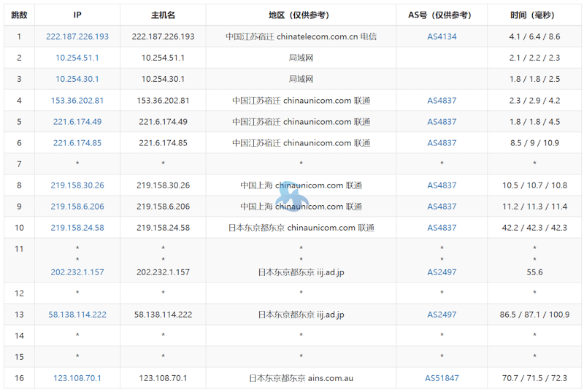
Task: Select hostname cell 219.158.24.58
Action: (163, 228)
